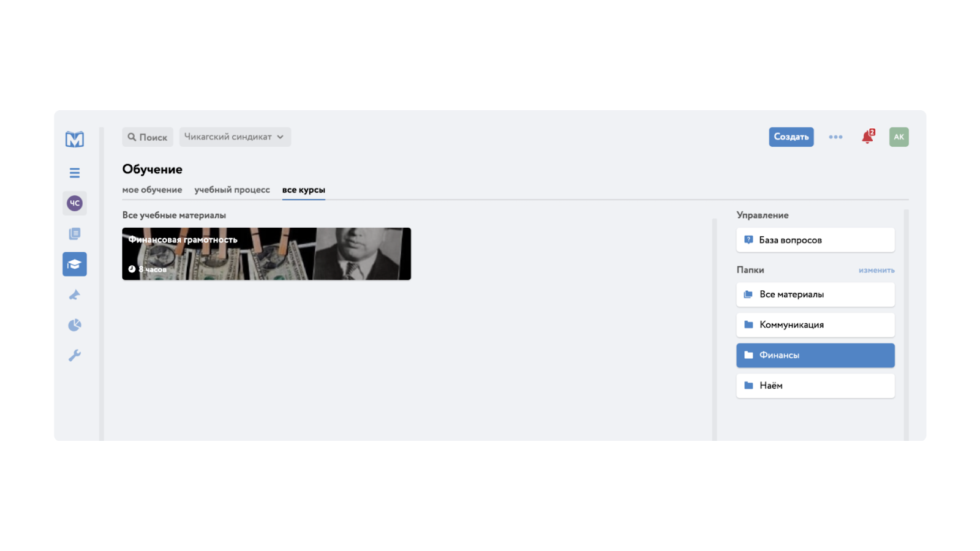
Task: Open the Финансовая грамотность course card
Action: [x=266, y=254]
